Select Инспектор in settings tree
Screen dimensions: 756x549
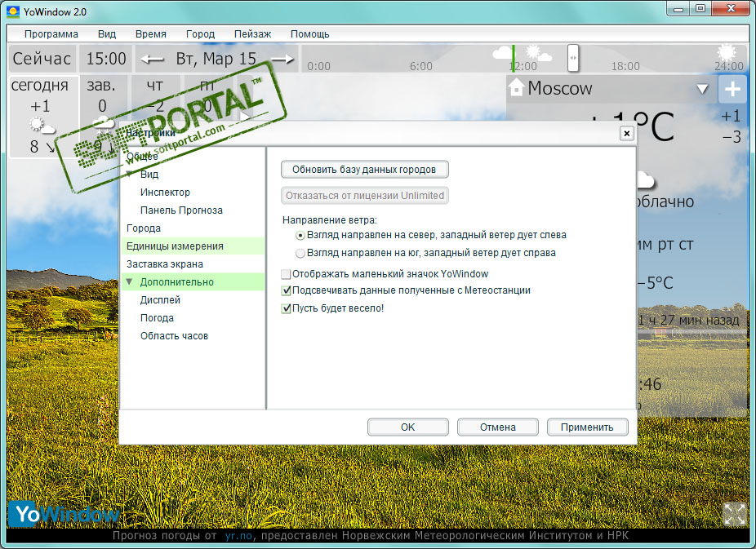point(165,193)
